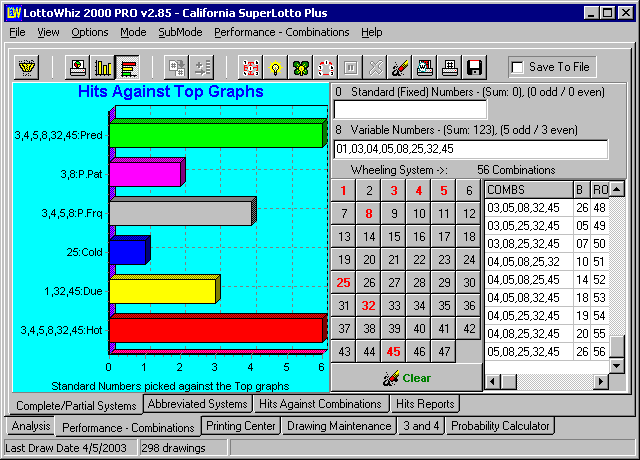This screenshot has width=640, height=460.
Task: Open the Options menu
Action: click(x=90, y=32)
